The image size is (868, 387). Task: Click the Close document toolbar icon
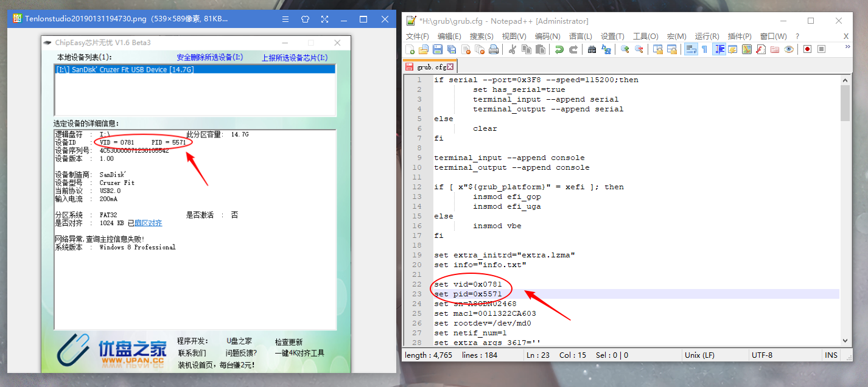coord(466,49)
